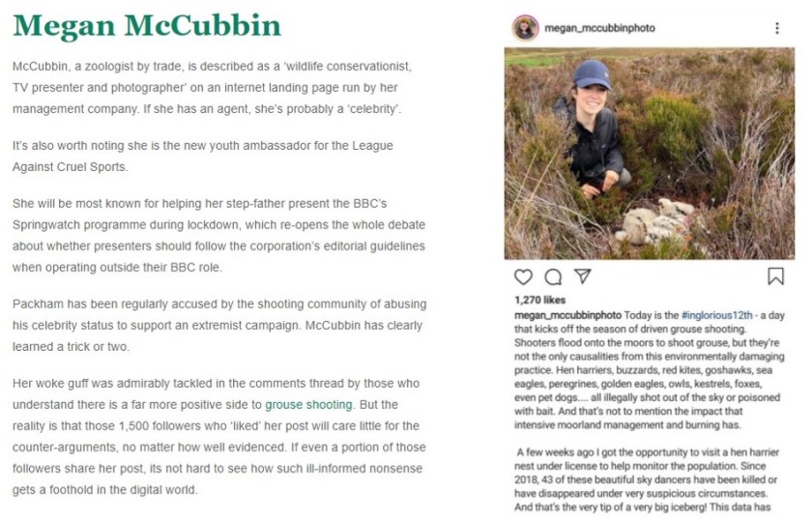Click the Megan McCubbin heading
Screen dimensions: 812x521
pyautogui.click(x=147, y=26)
